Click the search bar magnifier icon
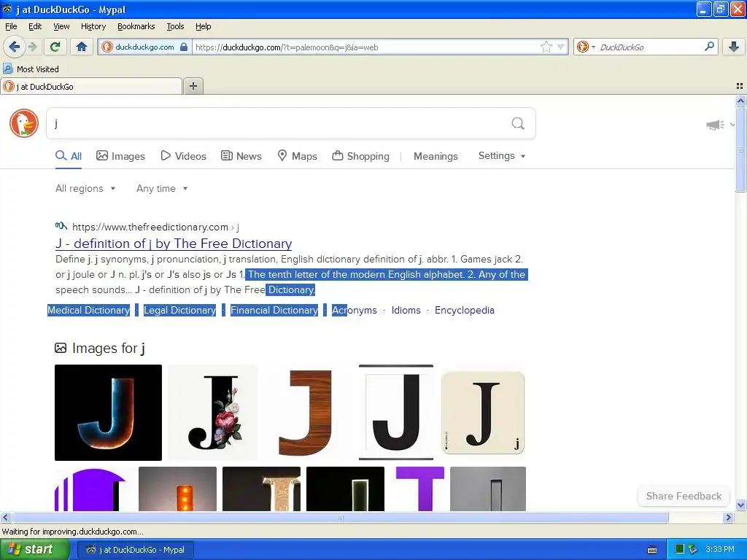Screen dimensions: 747x560 click(709, 47)
